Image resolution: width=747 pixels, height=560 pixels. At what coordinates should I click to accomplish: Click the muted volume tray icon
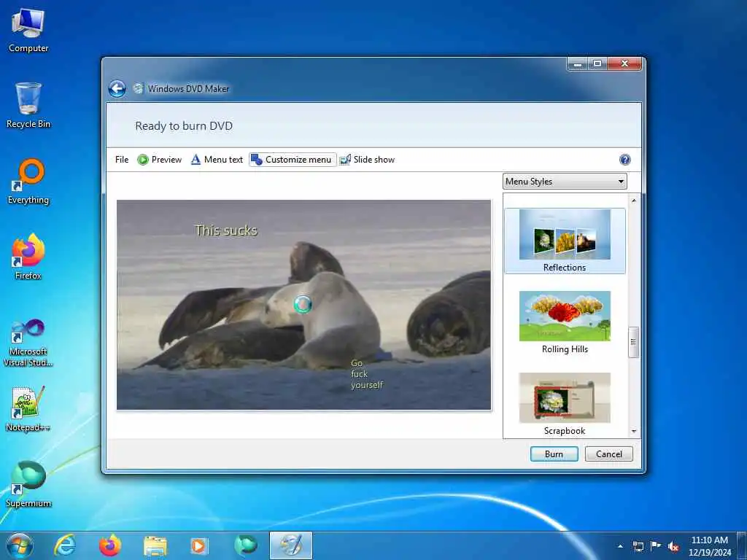[x=673, y=546]
